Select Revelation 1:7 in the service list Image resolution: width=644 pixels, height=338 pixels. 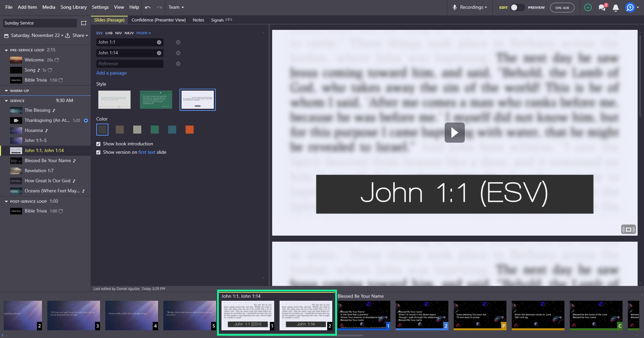[45, 171]
